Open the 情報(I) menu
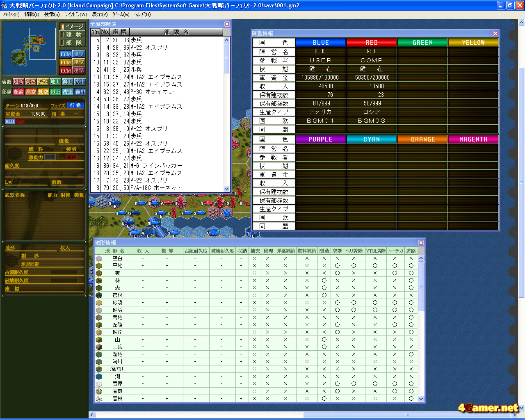525x420 pixels. coord(32,14)
